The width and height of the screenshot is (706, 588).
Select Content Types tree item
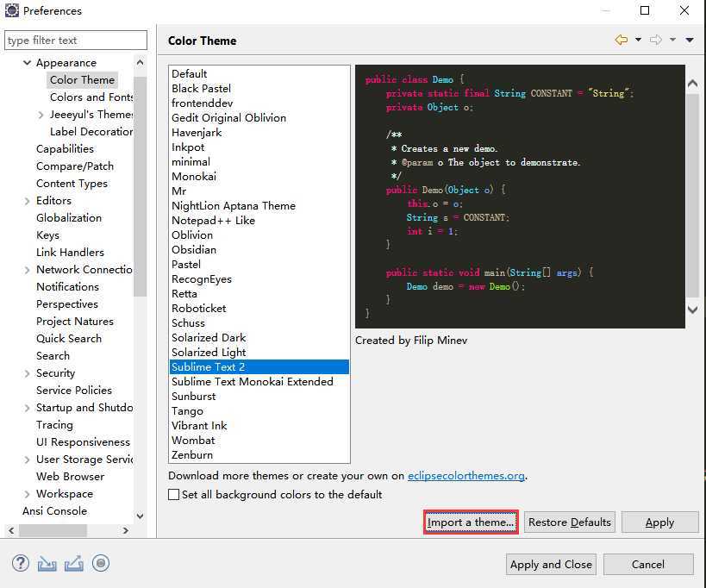72,184
